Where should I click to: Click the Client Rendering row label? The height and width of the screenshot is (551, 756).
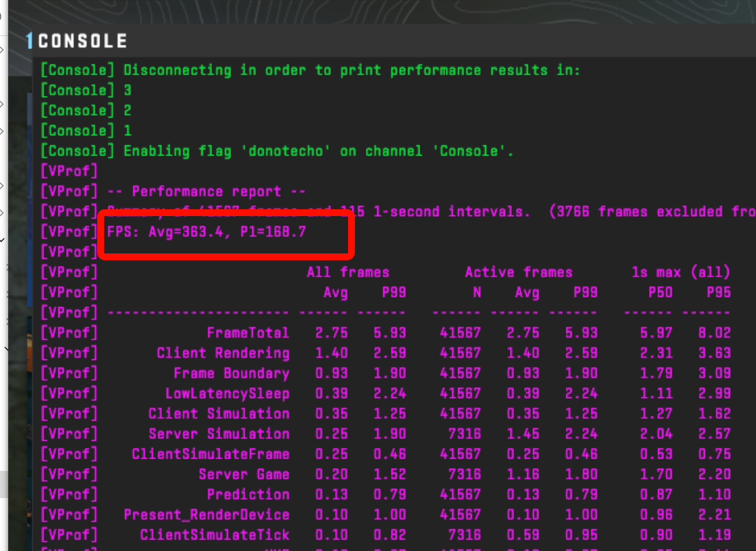tap(223, 353)
